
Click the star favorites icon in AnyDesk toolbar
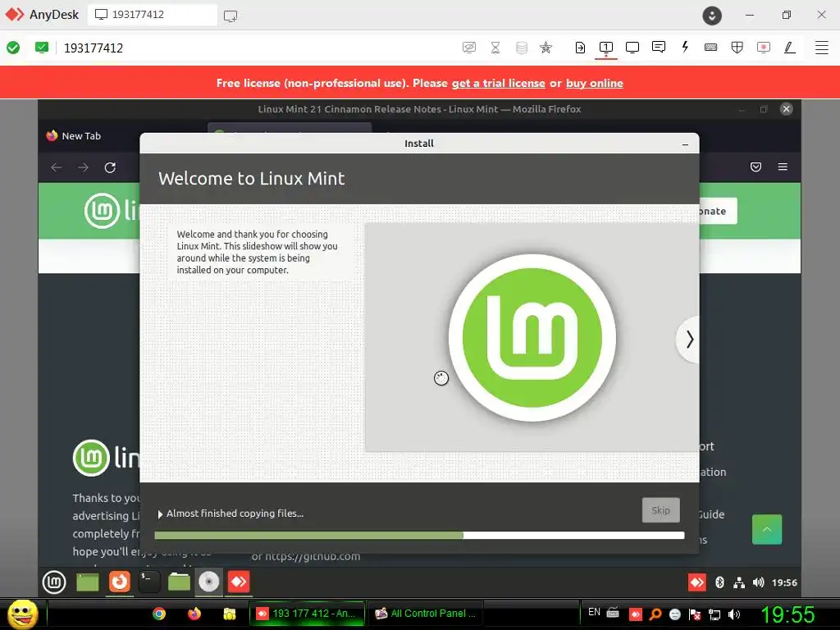pos(546,48)
